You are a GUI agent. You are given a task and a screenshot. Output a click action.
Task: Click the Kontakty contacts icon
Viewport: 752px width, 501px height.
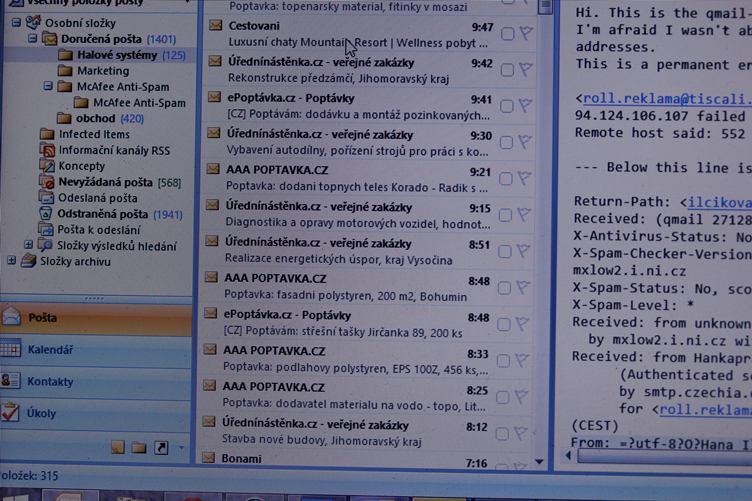10,381
